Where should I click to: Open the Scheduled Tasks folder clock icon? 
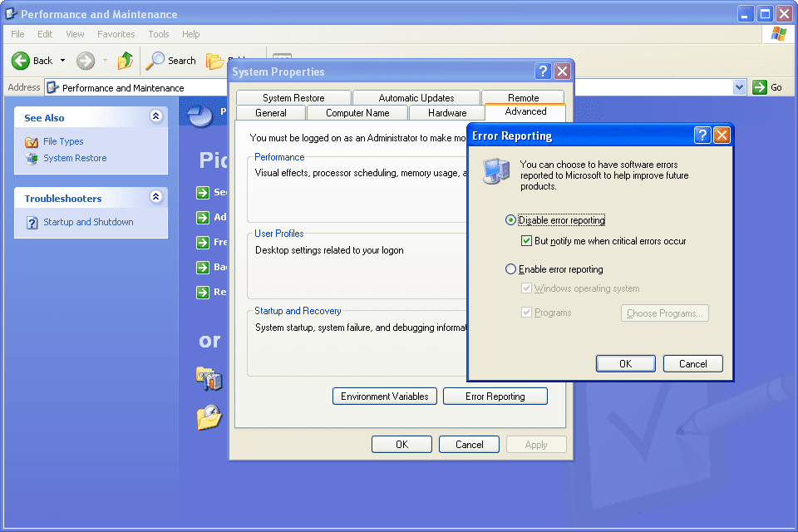pyautogui.click(x=209, y=417)
